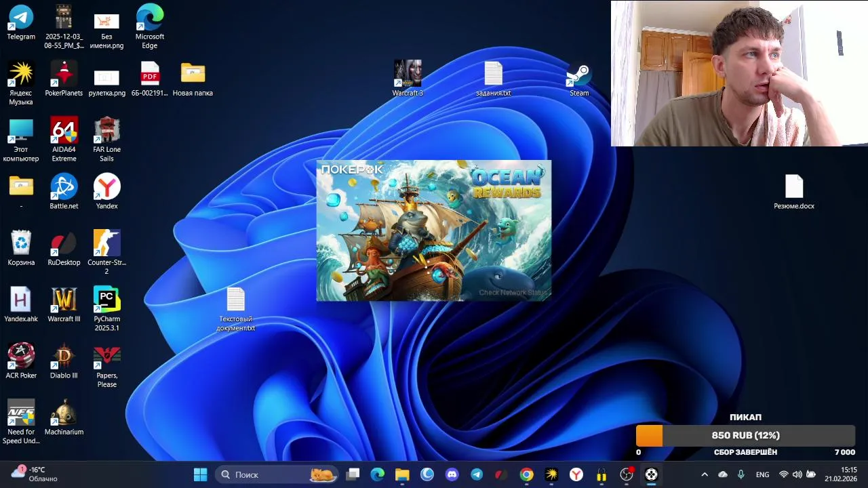Open the Резюме.docx document
Viewport: 868px width, 488px height.
(794, 192)
